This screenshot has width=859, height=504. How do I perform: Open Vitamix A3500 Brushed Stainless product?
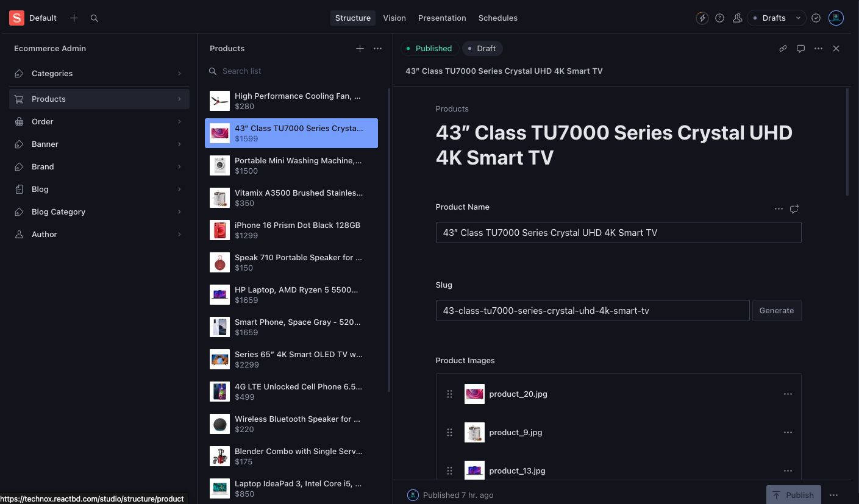[x=291, y=197]
